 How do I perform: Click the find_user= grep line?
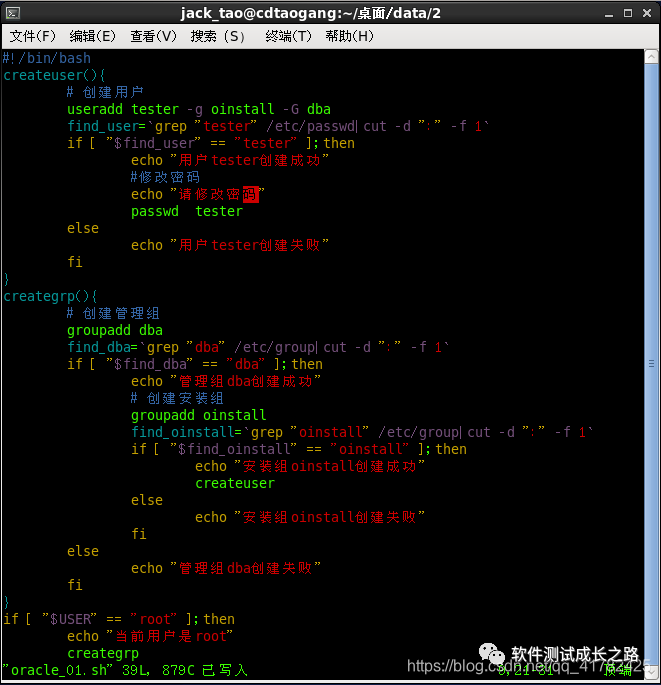[278, 126]
